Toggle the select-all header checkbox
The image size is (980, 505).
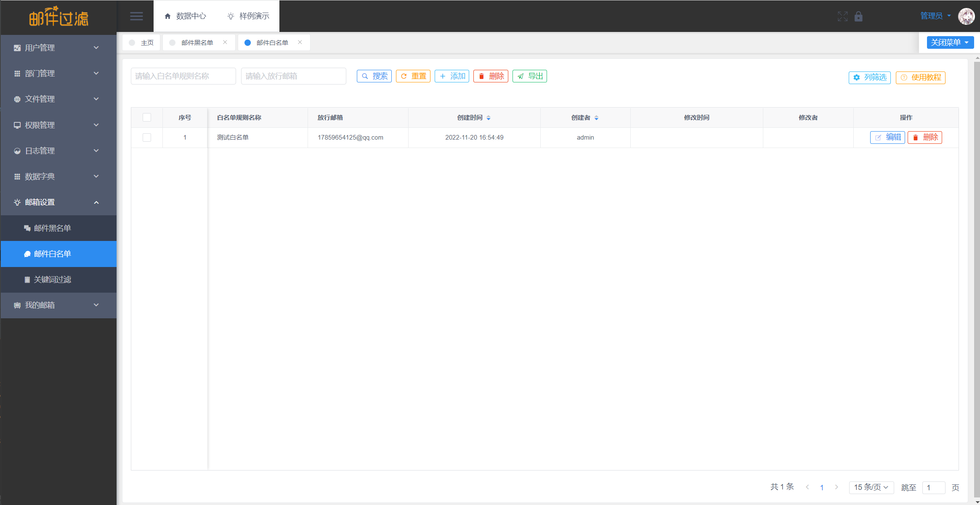147,117
